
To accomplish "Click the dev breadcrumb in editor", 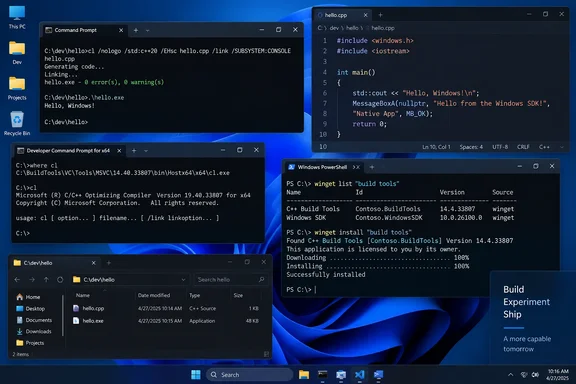I will 334,28.
